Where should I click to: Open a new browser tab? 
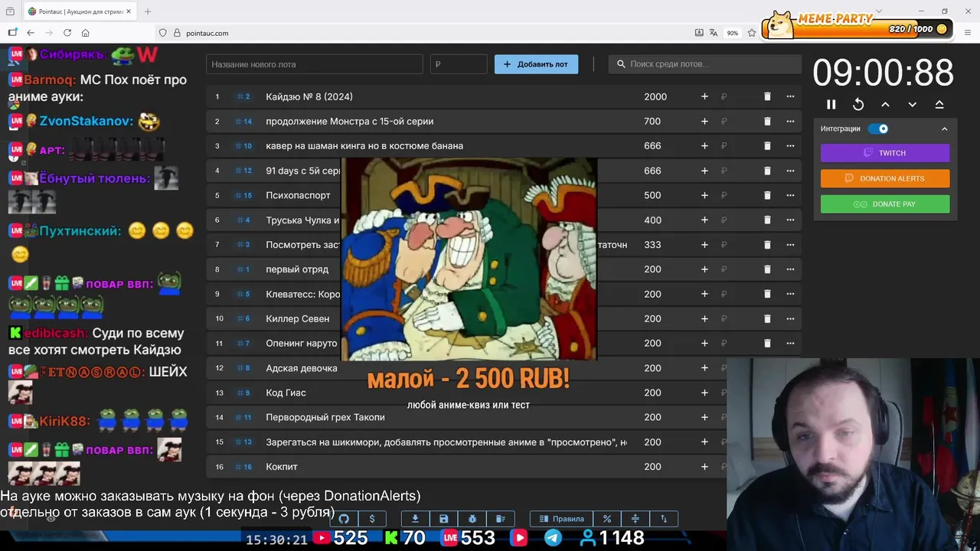pyautogui.click(x=148, y=11)
